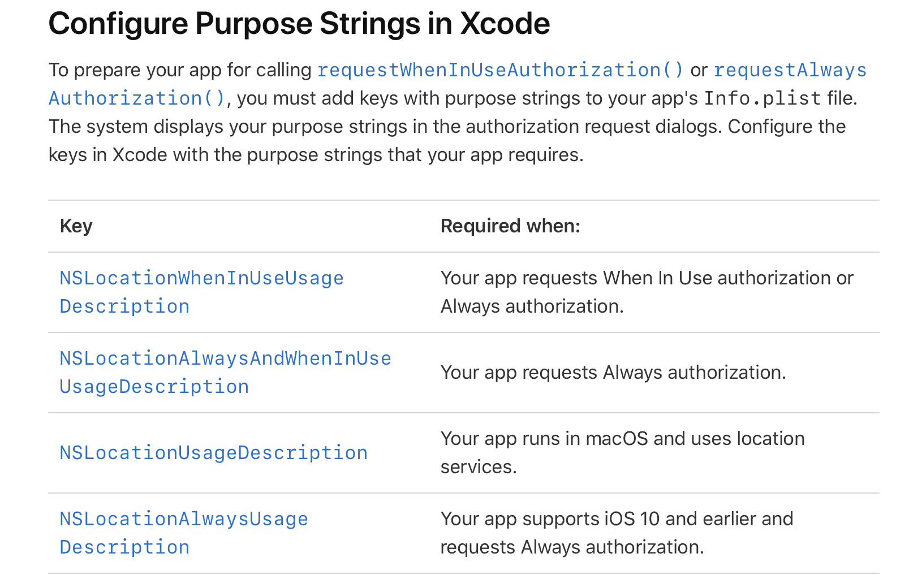Click the NSLocationAlwaysAndWhenInUseUsageDescription link
The height and width of the screenshot is (588, 922).
point(225,358)
